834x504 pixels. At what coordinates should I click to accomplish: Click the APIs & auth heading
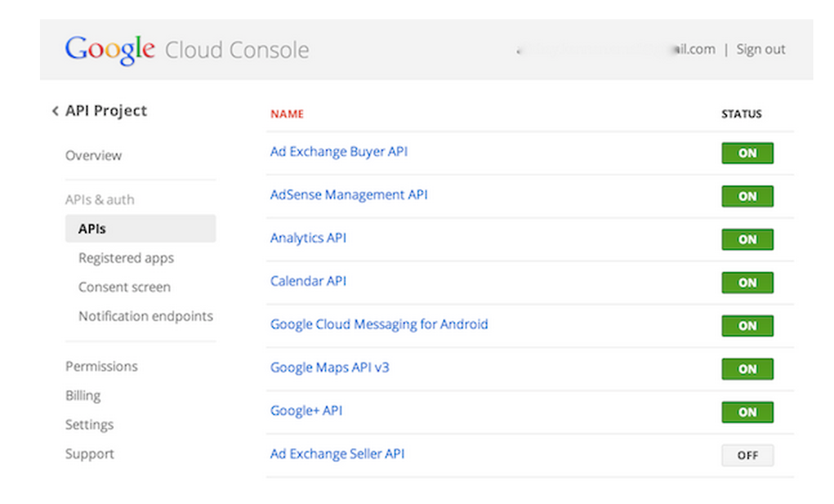(100, 200)
